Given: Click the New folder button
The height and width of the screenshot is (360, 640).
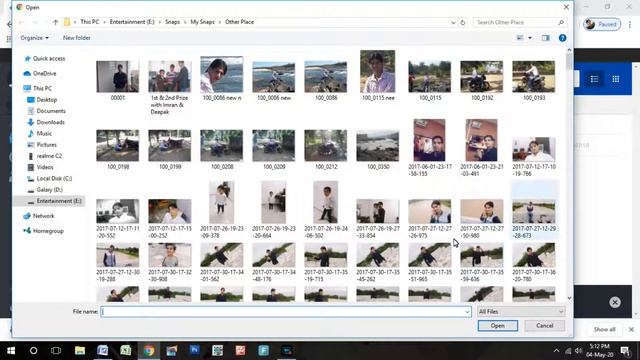Looking at the screenshot, I should 77,38.
